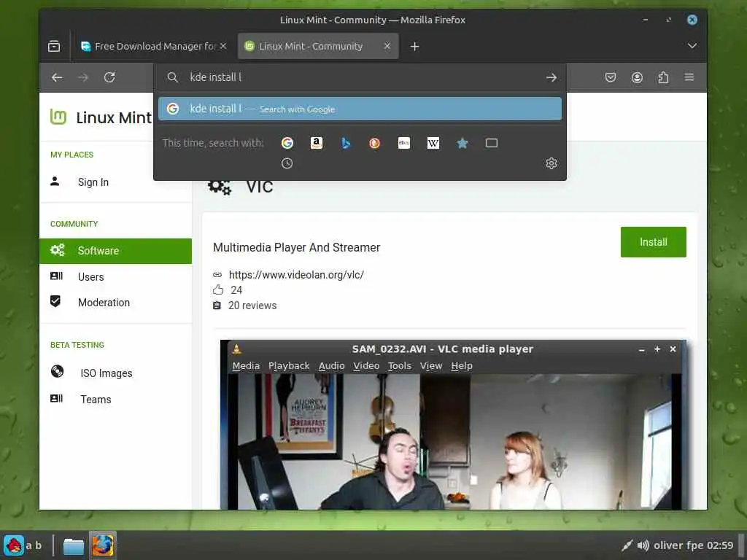Click the clock showing 02:59
Screen dimensions: 747x560
pyautogui.click(x=720, y=545)
